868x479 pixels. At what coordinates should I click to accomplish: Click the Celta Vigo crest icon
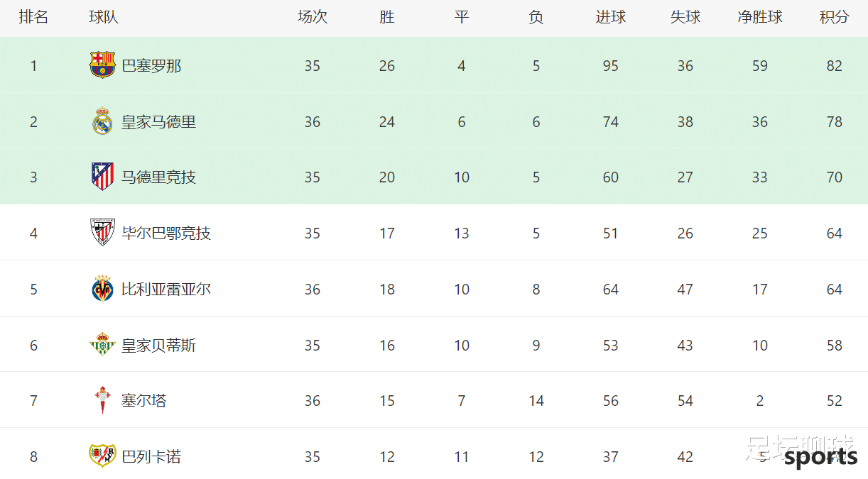click(x=102, y=400)
